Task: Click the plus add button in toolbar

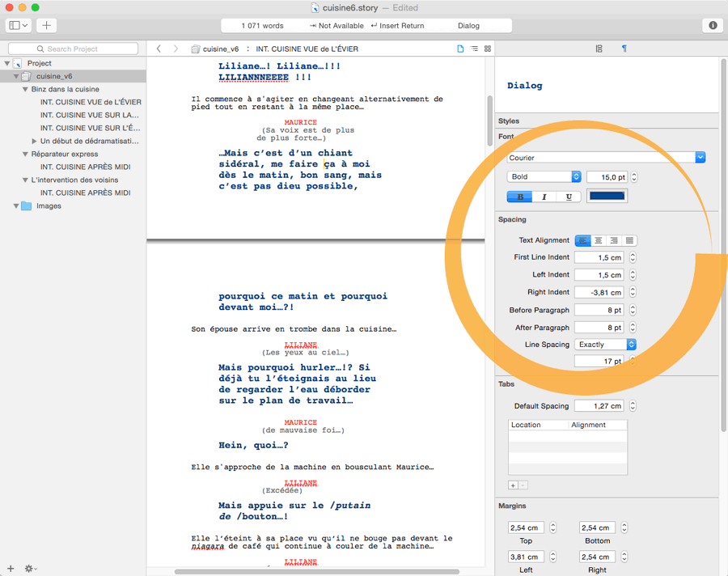Action: pyautogui.click(x=46, y=26)
